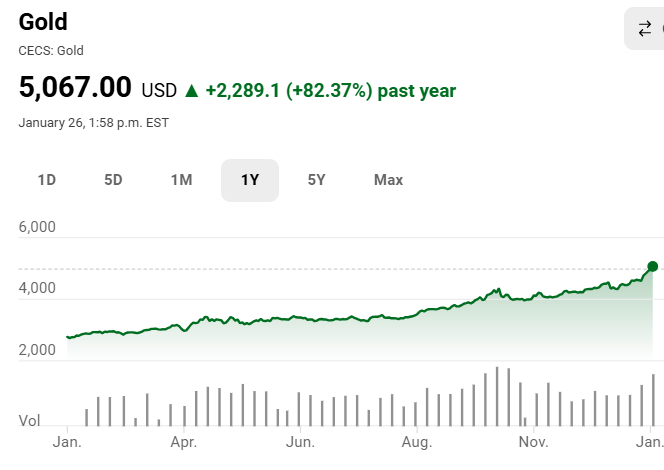Click the Vol label on volume chart
This screenshot has width=664, height=470.
29,420
